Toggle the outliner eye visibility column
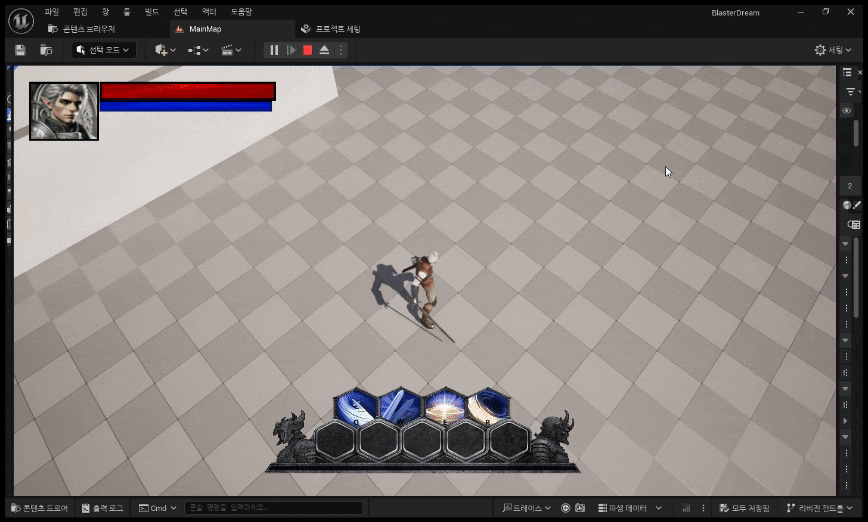This screenshot has height=522, width=868. pos(846,111)
